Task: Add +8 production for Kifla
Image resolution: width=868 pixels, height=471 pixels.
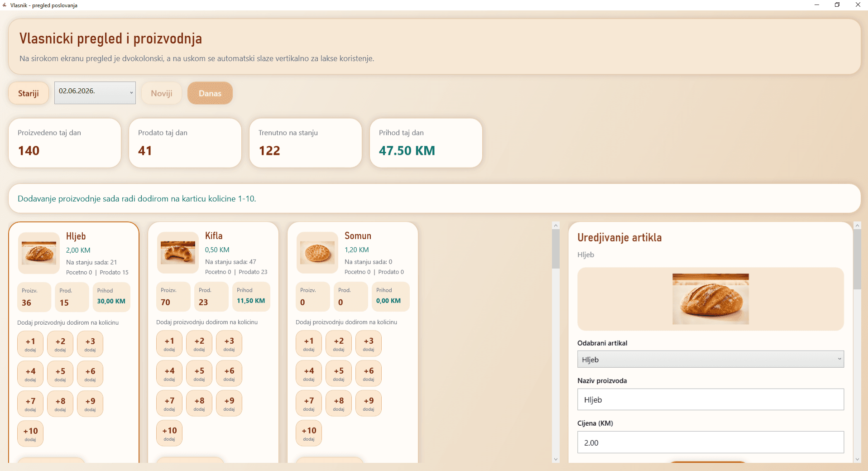Action: click(199, 404)
